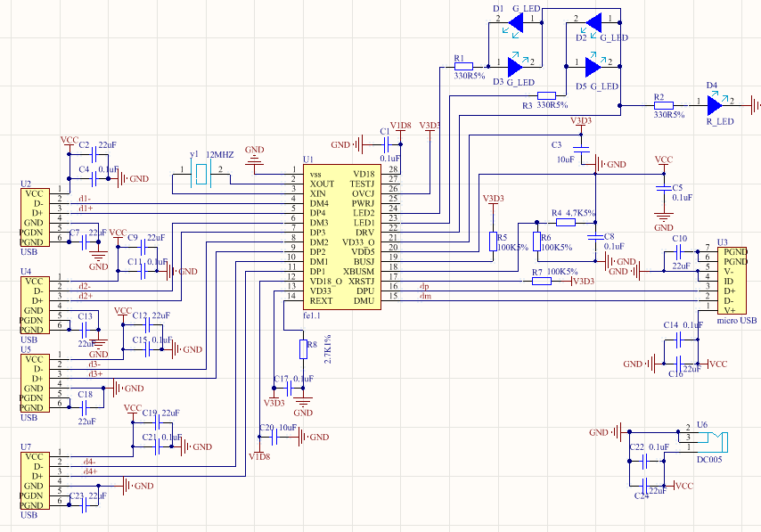Select resistor R2 330R5%
761x532 pixels.
click(x=664, y=105)
